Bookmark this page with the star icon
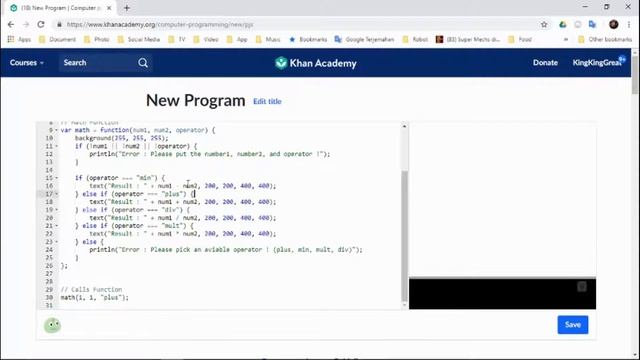Screen dimensions: 640x360 544,24
